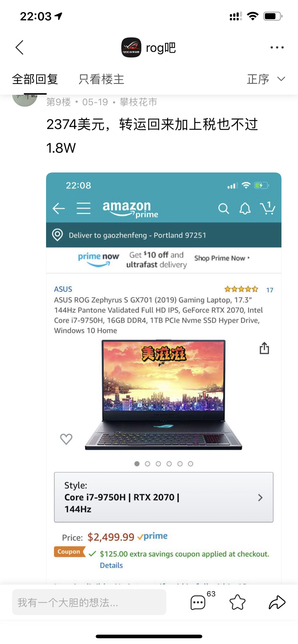Image resolution: width=298 pixels, height=644 pixels.
Task: Open comments via speech bubble icon
Action: (x=198, y=603)
